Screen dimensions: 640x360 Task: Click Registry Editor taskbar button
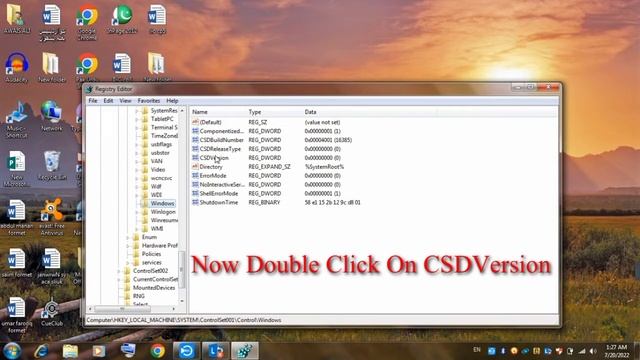pos(245,351)
